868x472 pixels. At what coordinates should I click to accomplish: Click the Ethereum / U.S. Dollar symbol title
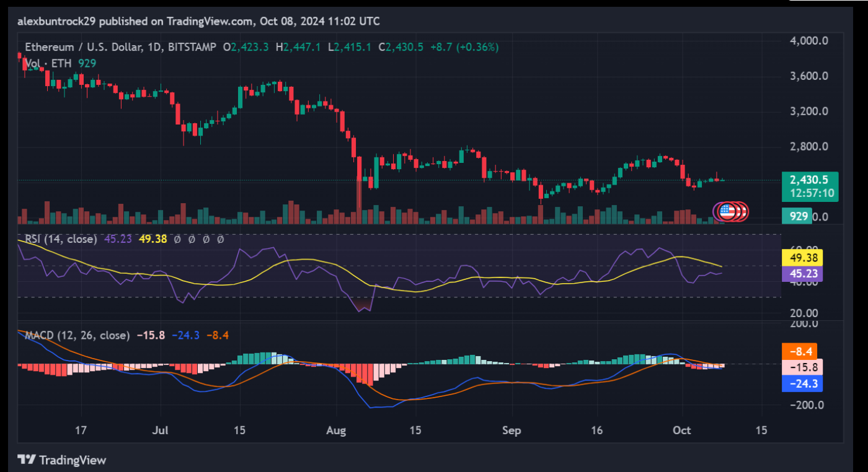coord(84,47)
